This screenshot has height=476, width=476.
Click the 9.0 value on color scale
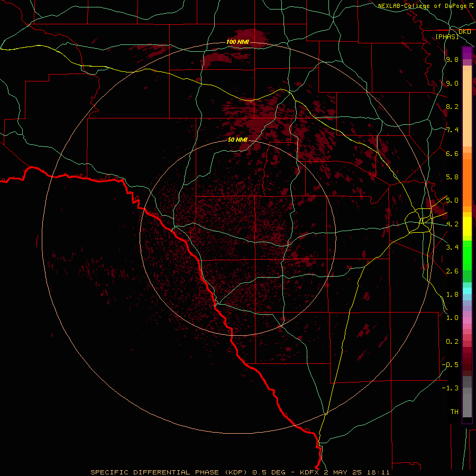coord(452,83)
